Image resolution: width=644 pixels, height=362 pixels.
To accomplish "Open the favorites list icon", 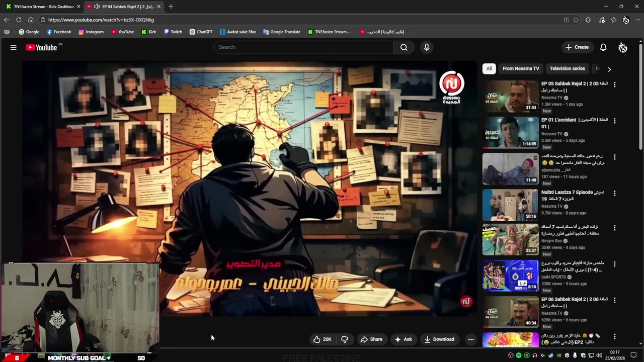I will pos(614,20).
